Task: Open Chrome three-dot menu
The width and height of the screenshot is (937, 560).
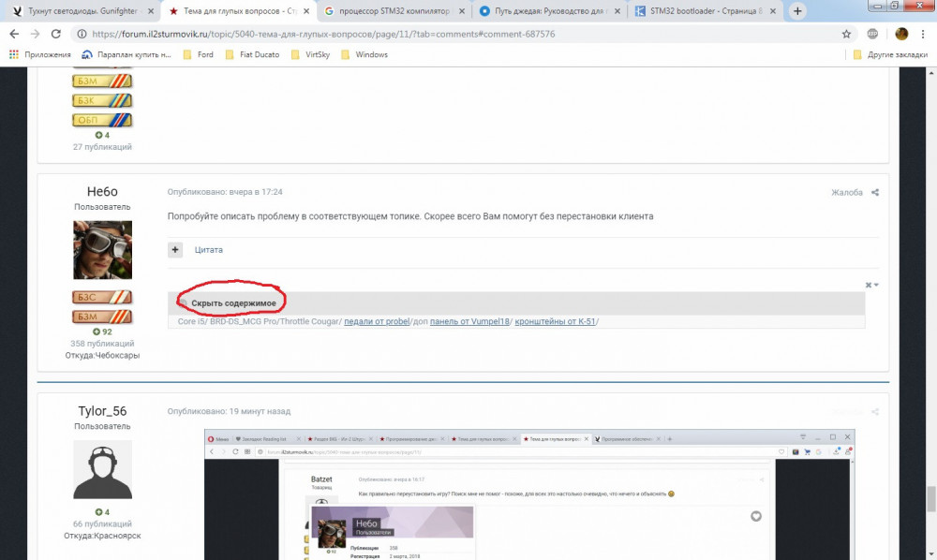Action: [x=924, y=34]
